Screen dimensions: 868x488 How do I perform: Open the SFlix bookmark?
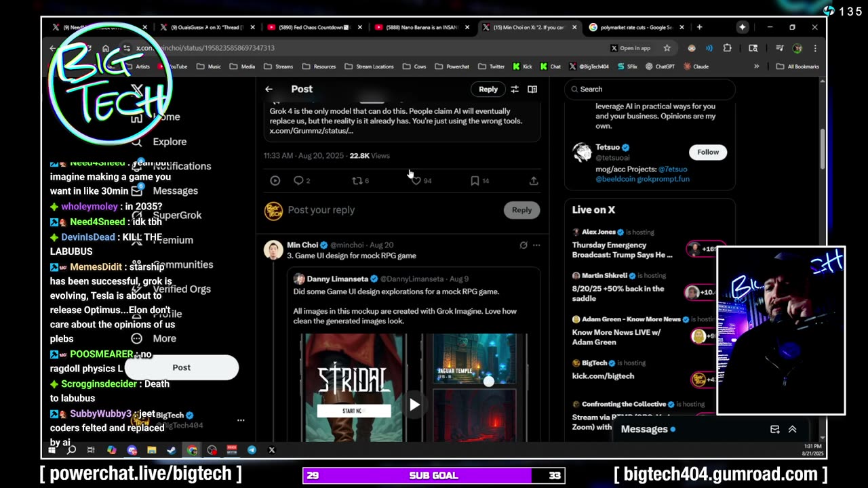click(627, 66)
